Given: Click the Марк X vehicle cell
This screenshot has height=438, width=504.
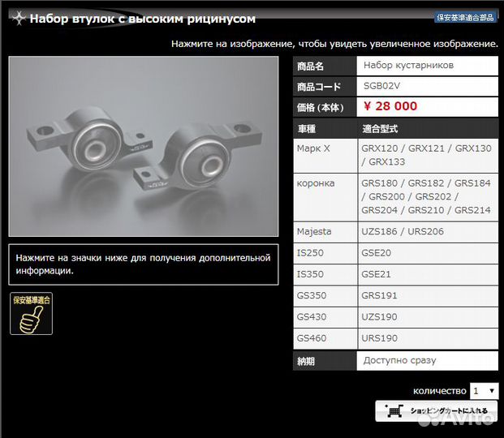Looking at the screenshot, I should (325, 156).
